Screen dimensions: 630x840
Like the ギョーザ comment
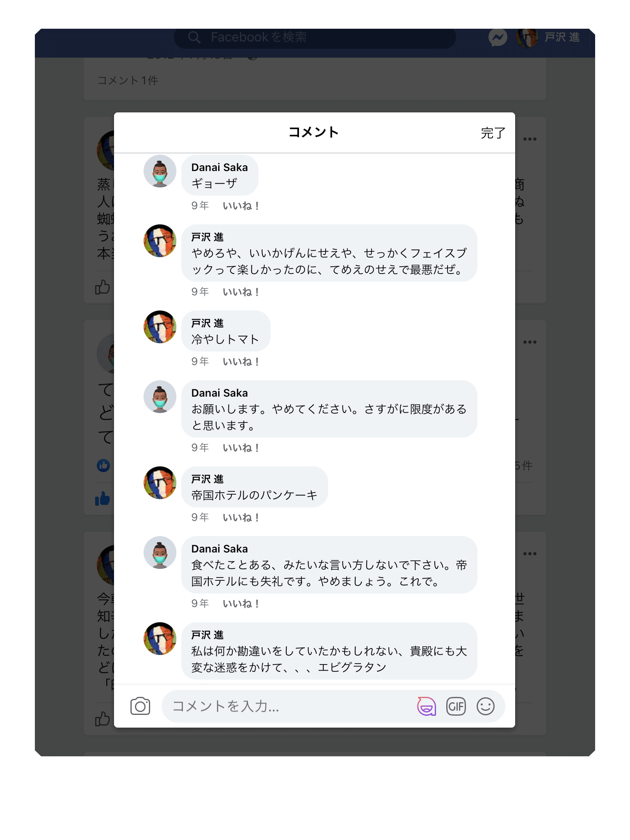[241, 205]
